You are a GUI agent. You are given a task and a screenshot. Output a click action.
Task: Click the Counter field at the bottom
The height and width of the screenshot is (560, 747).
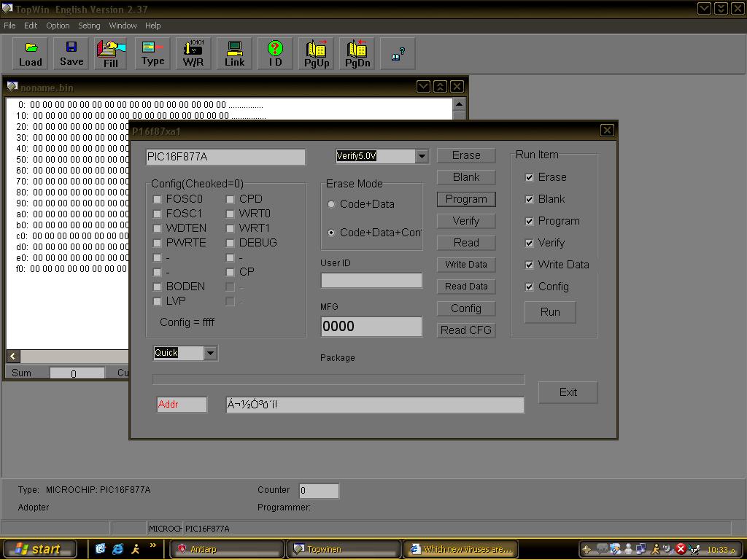click(319, 491)
